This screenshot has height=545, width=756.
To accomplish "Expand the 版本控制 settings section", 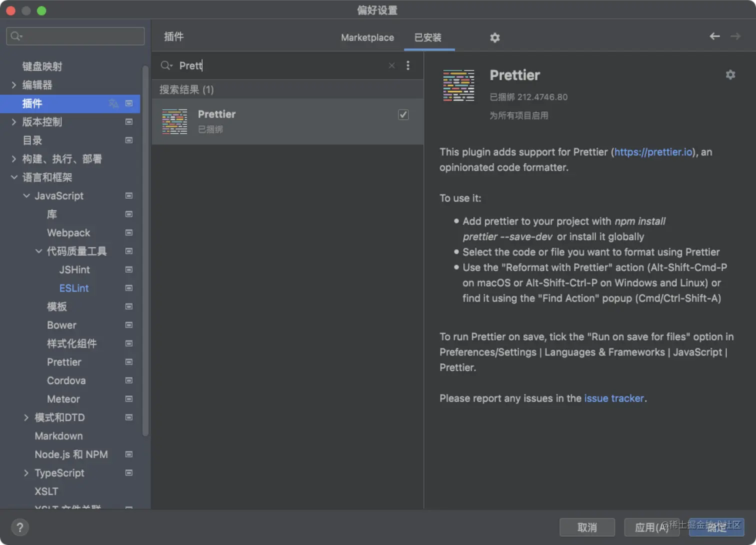I will pos(14,122).
